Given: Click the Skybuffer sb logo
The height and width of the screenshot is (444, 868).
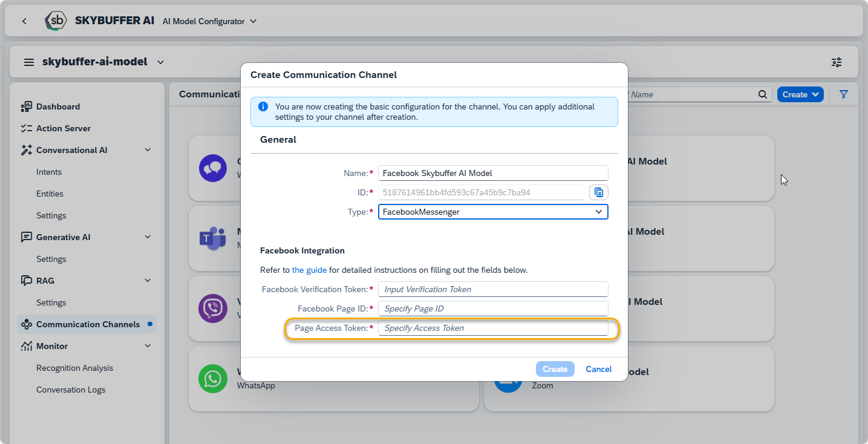Looking at the screenshot, I should [x=56, y=21].
